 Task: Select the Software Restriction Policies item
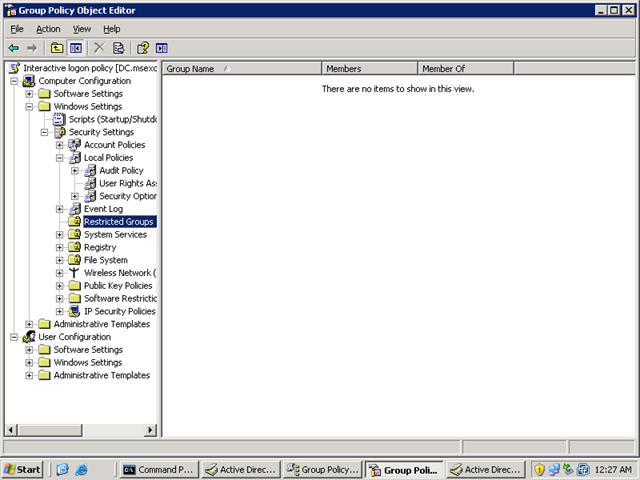[120, 298]
